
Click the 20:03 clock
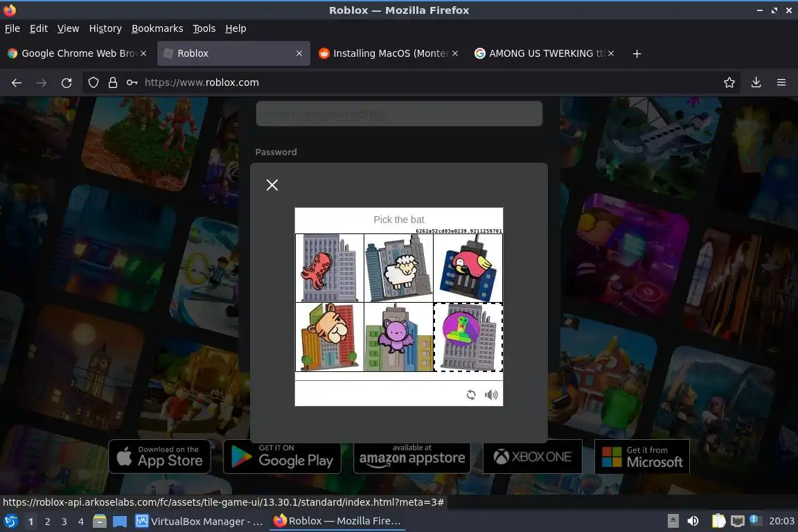781,522
